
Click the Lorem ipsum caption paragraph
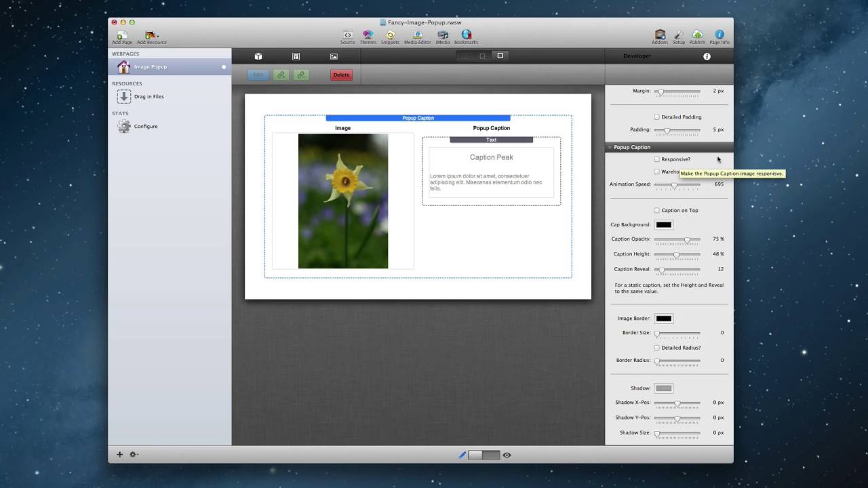(486, 182)
